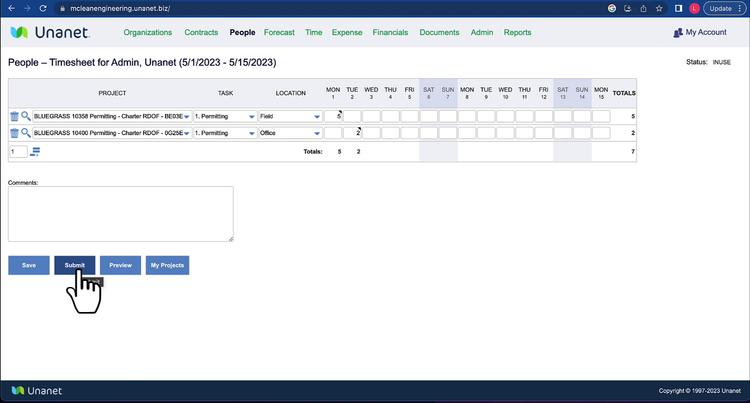The height and width of the screenshot is (403, 750).
Task: Search projects for the BLUEGRASS 10400 row
Action: [x=26, y=132]
